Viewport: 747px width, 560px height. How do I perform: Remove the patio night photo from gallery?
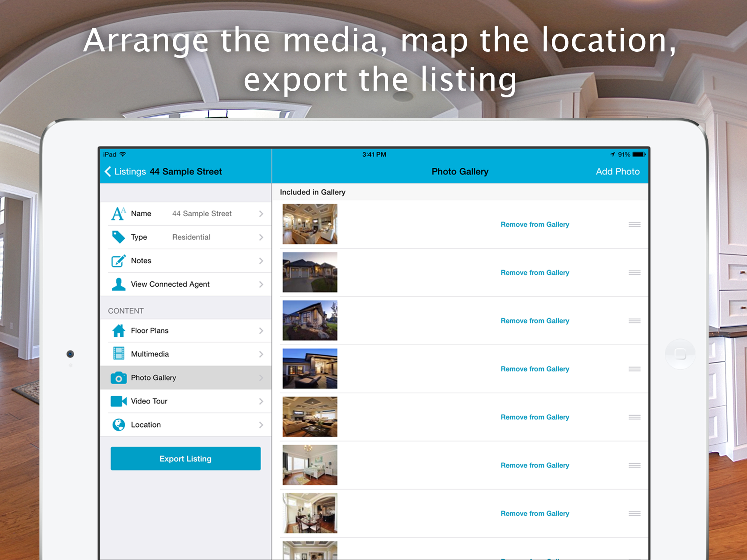pos(535,369)
